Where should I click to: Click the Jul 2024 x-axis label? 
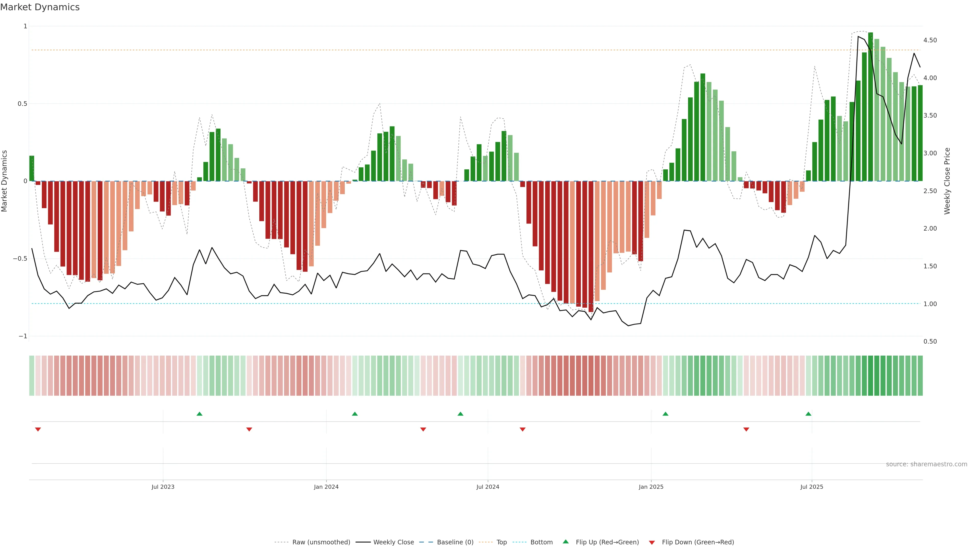pyautogui.click(x=488, y=487)
